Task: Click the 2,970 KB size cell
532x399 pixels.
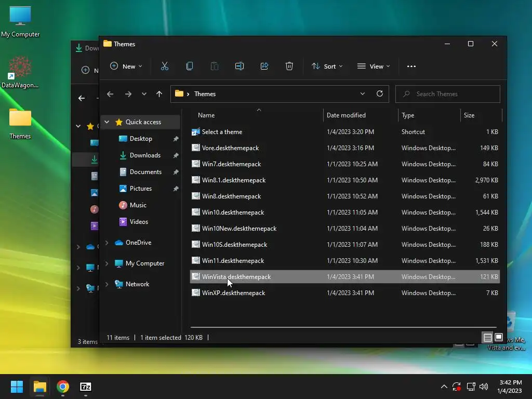Action: 486,180
